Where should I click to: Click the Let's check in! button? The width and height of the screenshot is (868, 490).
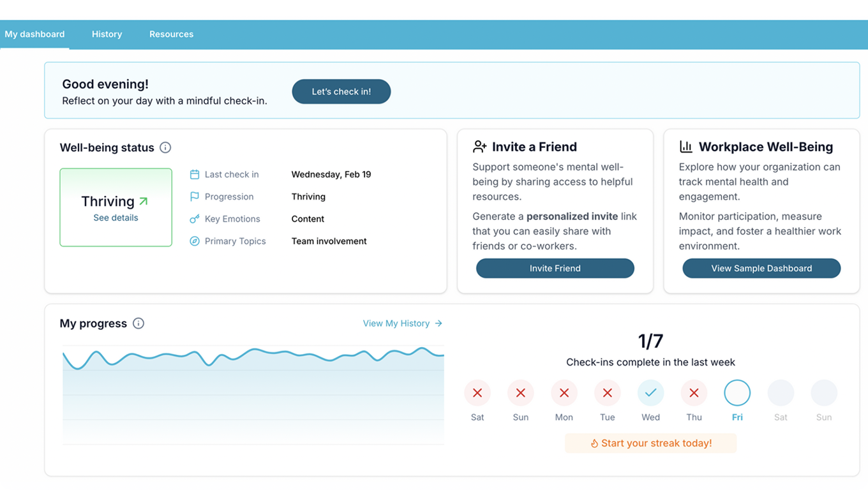341,92
